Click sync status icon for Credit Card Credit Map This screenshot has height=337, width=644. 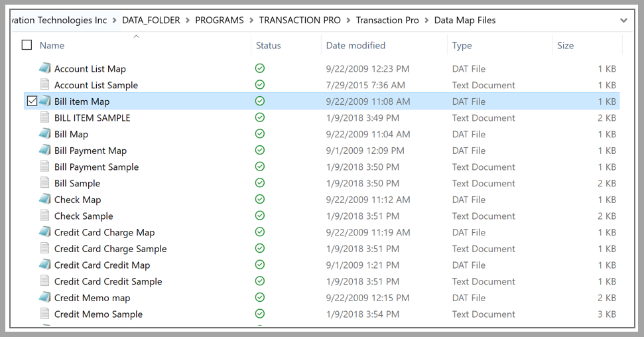(x=259, y=265)
